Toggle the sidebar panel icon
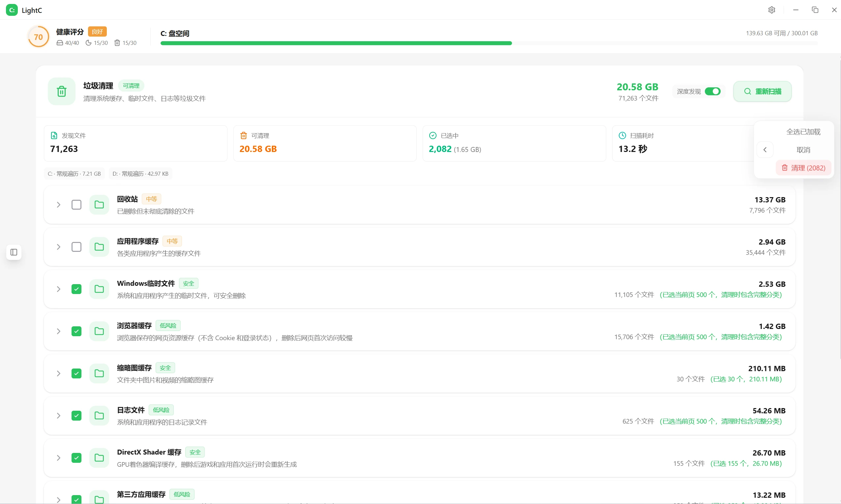Image resolution: width=841 pixels, height=504 pixels. click(x=14, y=252)
